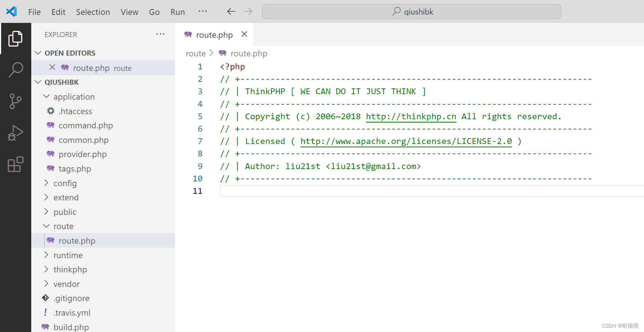Open the Extensions view
644x332 pixels.
[x=15, y=164]
